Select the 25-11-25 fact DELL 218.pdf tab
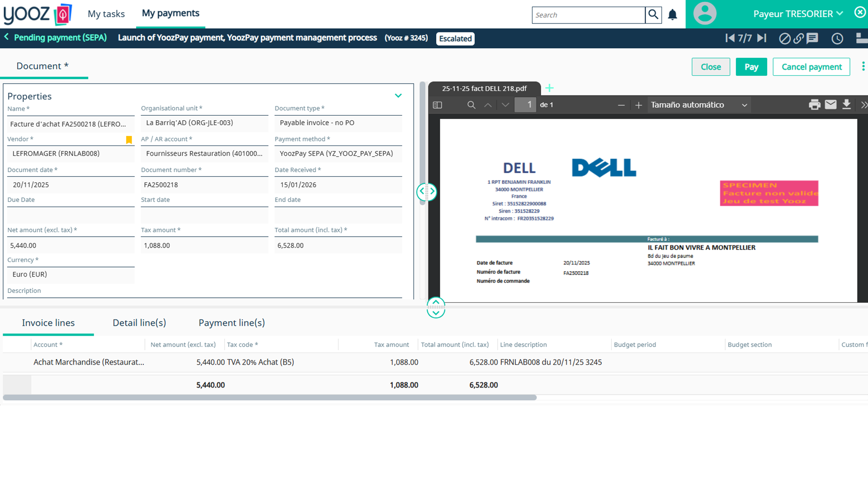This screenshot has width=868, height=488. point(484,89)
